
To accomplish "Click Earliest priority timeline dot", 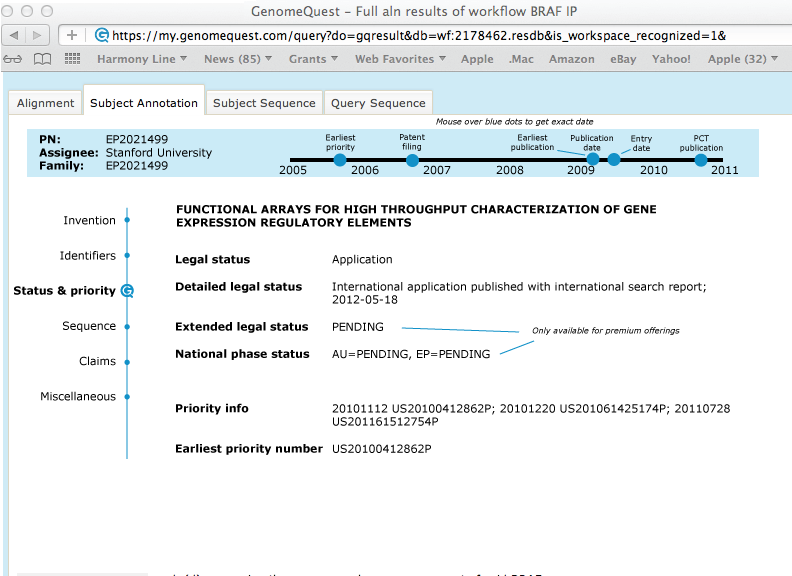I will pos(340,160).
